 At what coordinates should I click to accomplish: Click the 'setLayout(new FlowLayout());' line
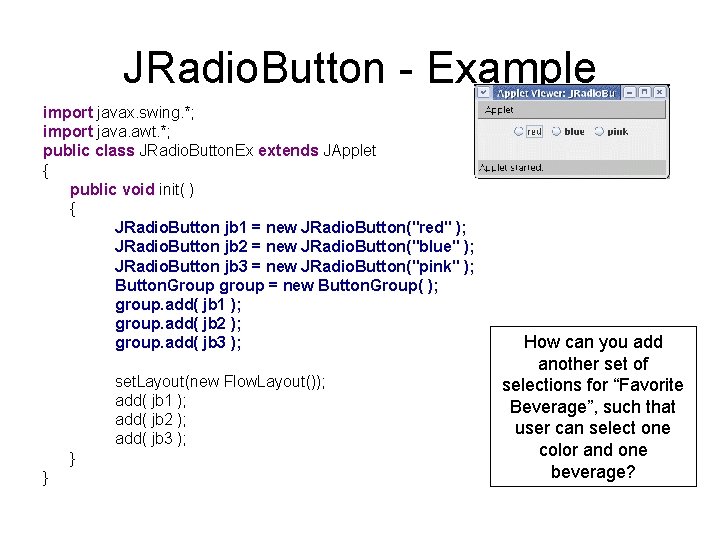pyautogui.click(x=220, y=382)
